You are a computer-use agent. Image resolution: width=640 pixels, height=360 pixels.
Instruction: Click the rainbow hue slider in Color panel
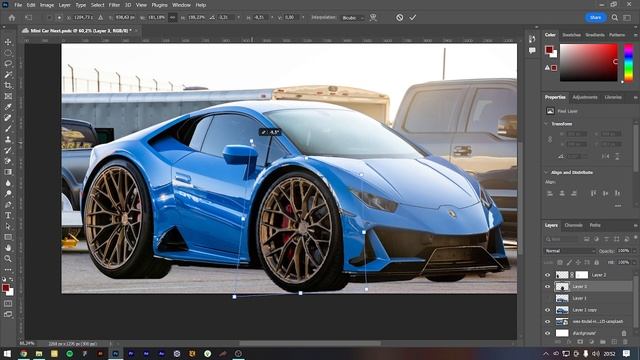[x=629, y=62]
